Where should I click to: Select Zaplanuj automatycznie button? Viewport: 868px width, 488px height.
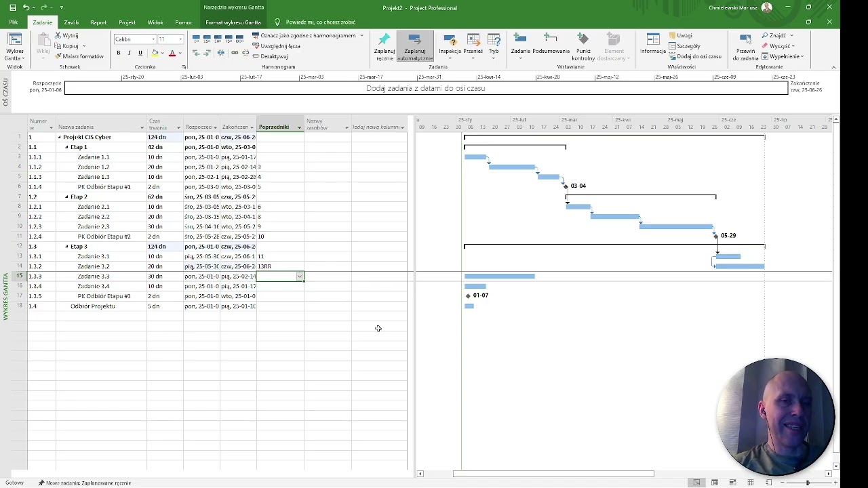coord(415,46)
